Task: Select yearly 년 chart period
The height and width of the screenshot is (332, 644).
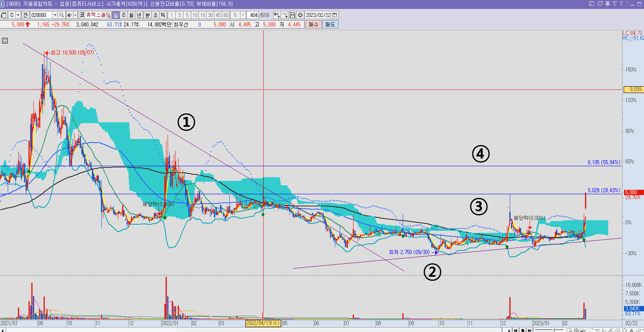Action: click(x=139, y=15)
